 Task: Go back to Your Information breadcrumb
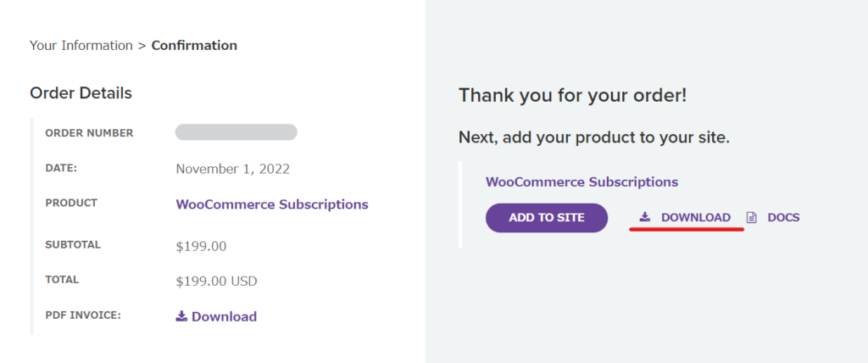point(81,45)
